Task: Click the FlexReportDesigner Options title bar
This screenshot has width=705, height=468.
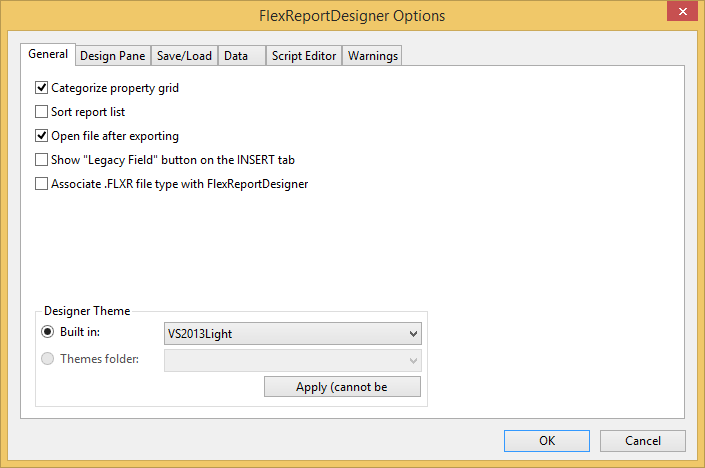Action: pos(350,16)
